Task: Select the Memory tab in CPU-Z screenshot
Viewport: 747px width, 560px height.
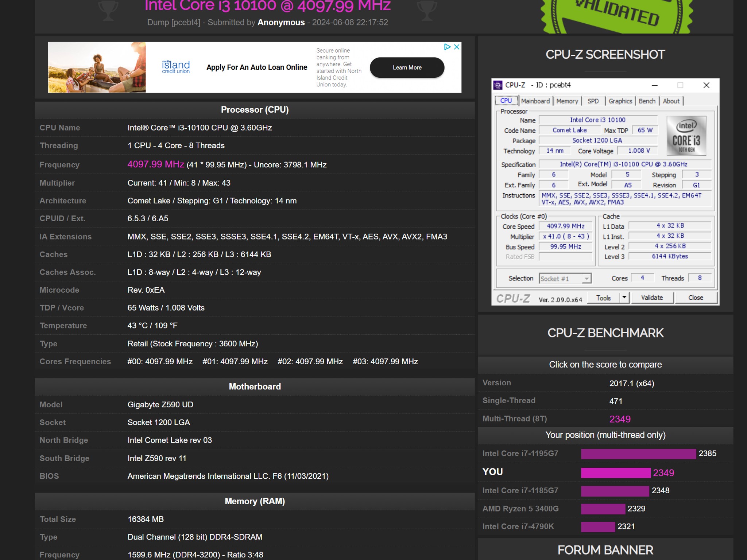Action: pyautogui.click(x=567, y=101)
